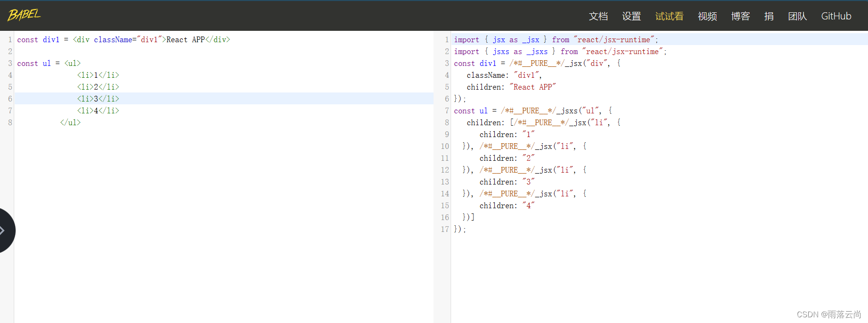Click the Babel logo

click(x=24, y=15)
